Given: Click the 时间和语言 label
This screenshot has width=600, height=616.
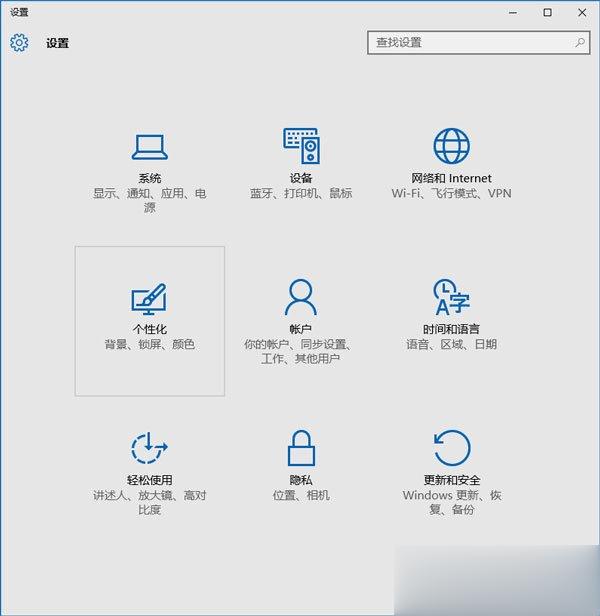Looking at the screenshot, I should click(451, 329).
